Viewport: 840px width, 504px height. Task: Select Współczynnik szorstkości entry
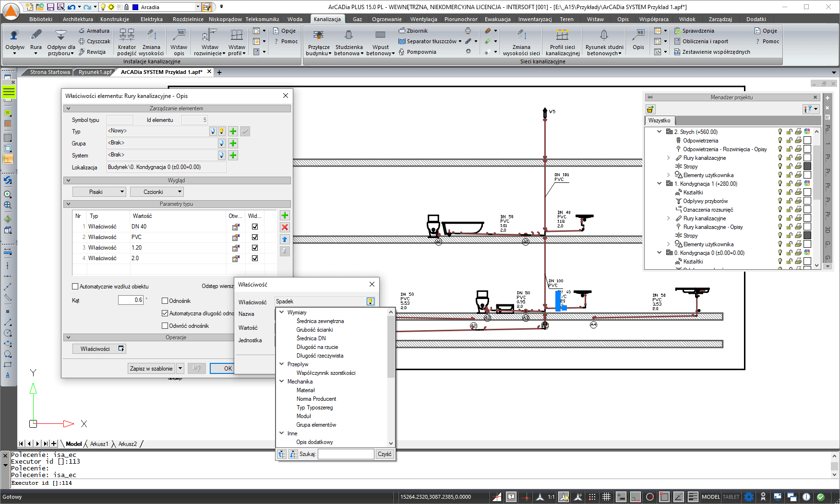[326, 373]
